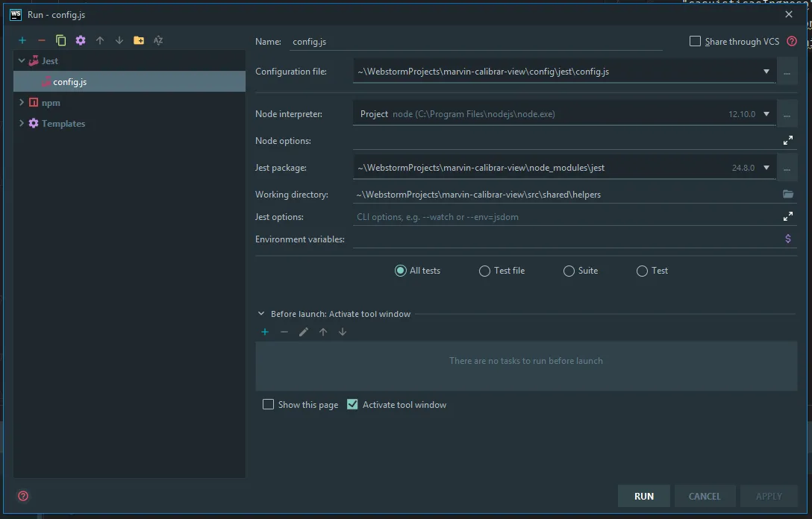Open dialog help at bottom left
This screenshot has height=519, width=812.
pyautogui.click(x=23, y=496)
